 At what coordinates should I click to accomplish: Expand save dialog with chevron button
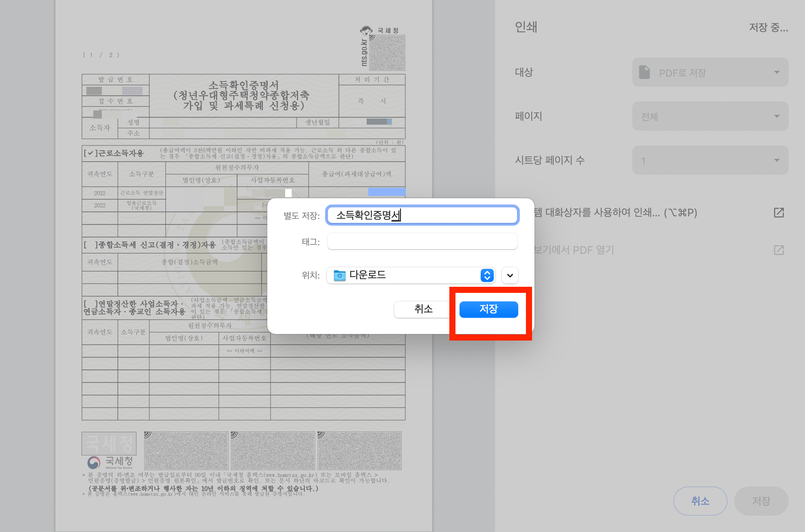(x=510, y=275)
